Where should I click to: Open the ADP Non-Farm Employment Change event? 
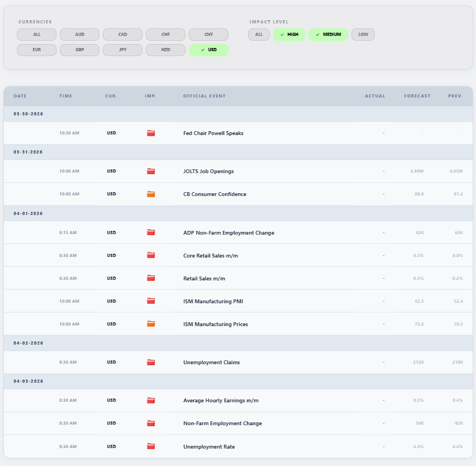(228, 232)
